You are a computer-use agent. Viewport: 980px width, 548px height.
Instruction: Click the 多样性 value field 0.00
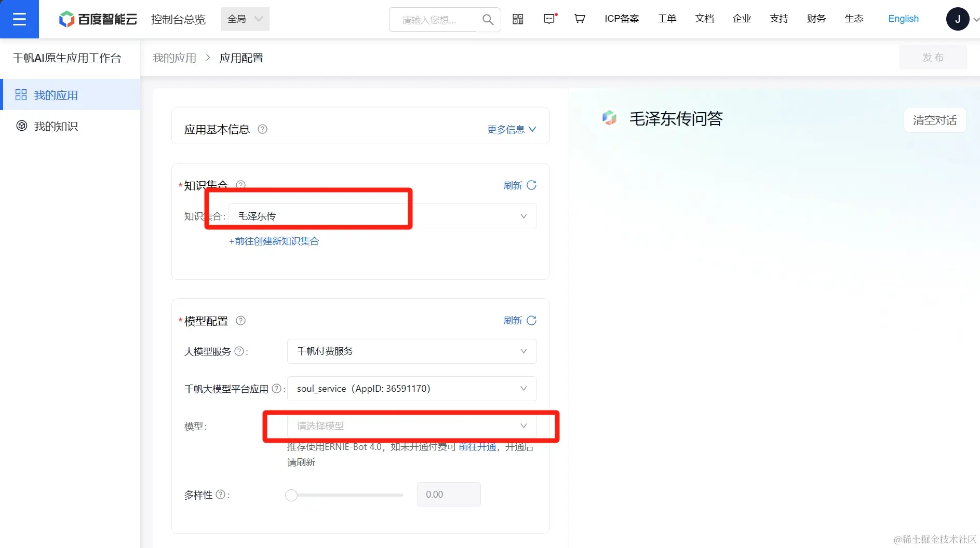pos(449,495)
